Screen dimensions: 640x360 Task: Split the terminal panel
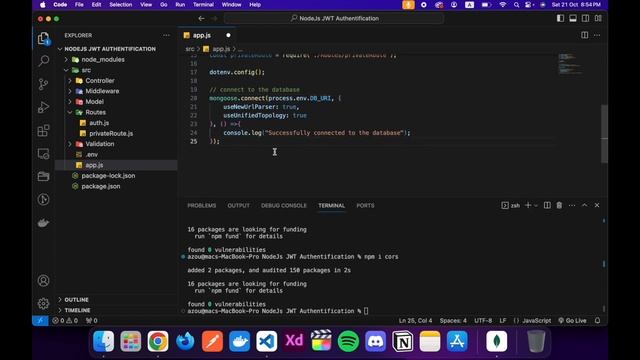pyautogui.click(x=547, y=205)
